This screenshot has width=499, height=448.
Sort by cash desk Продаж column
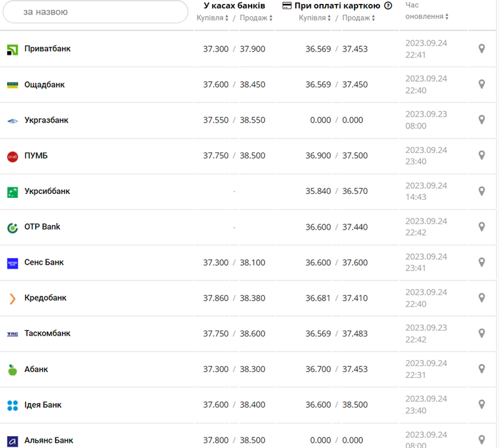click(256, 18)
